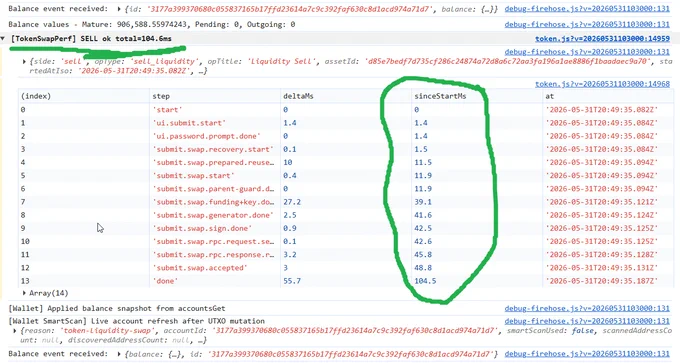Select deltaMs value 10 in row 4
Screen dimensions: 680x363
pos(288,162)
